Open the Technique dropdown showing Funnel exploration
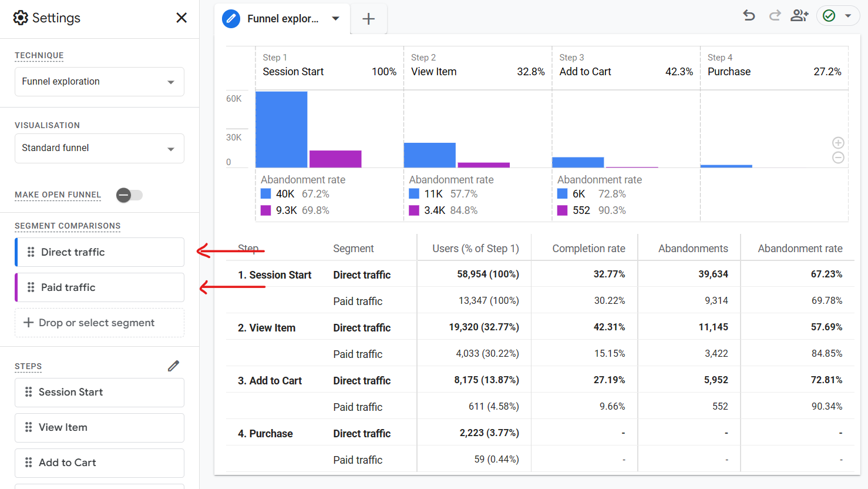The image size is (868, 489). coord(99,82)
